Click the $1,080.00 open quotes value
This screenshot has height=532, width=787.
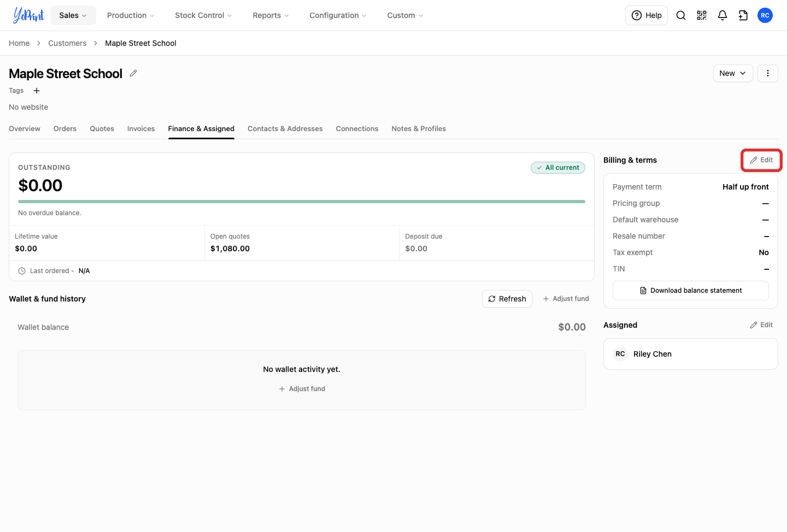[x=230, y=249]
